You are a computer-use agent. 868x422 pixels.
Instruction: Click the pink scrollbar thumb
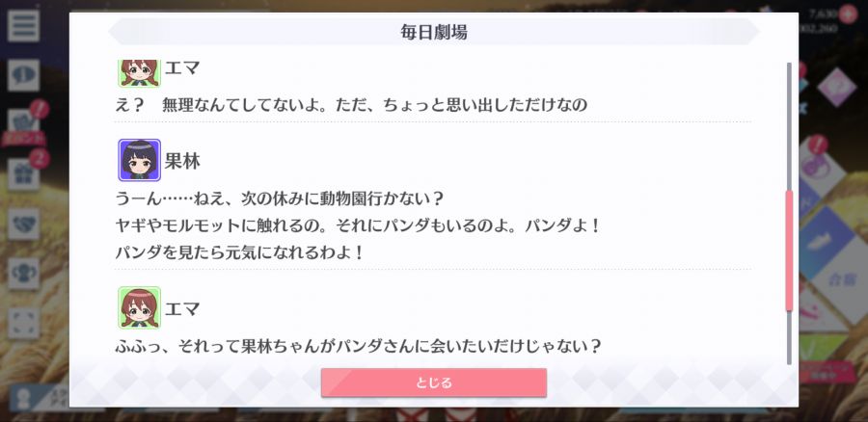pyautogui.click(x=789, y=251)
